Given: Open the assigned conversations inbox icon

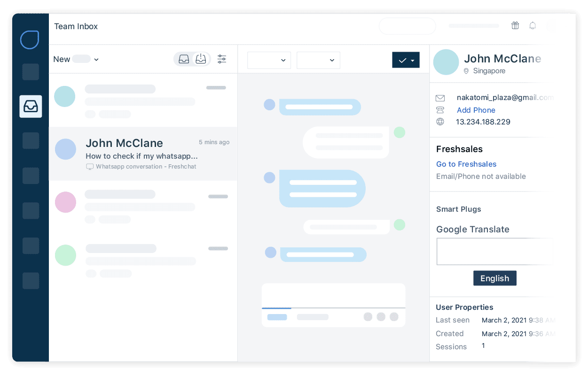Looking at the screenshot, I should tap(184, 59).
